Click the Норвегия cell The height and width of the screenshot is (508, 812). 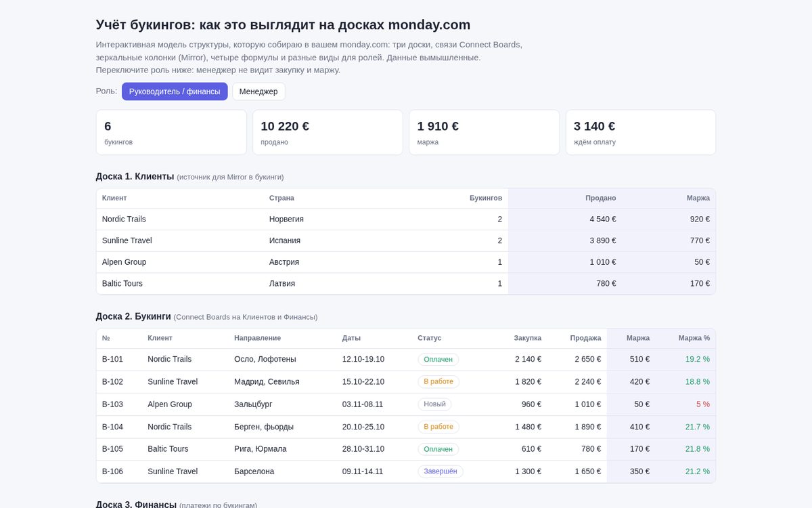(286, 219)
